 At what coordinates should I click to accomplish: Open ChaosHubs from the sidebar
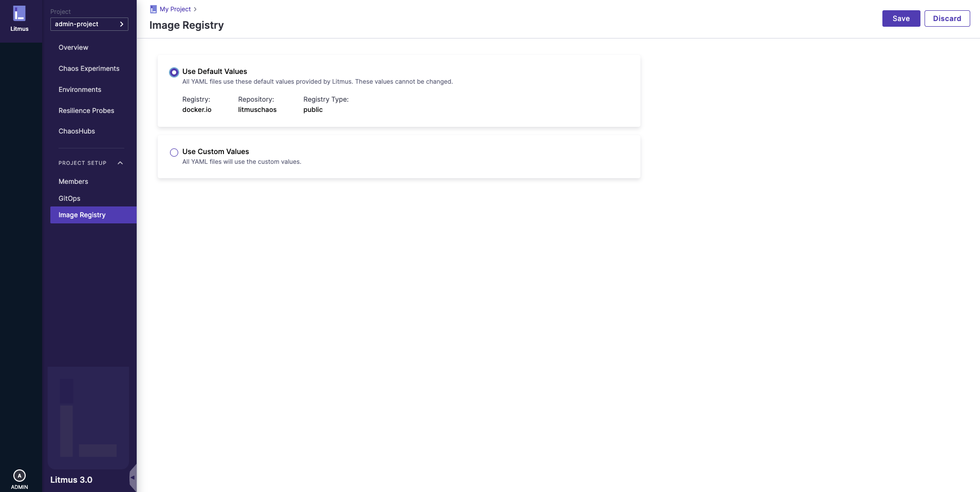click(x=77, y=131)
